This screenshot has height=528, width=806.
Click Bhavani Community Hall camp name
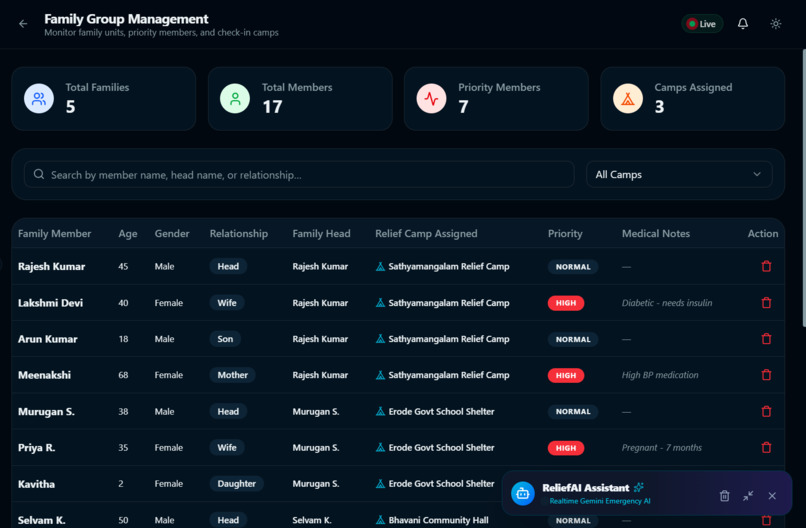pos(438,520)
